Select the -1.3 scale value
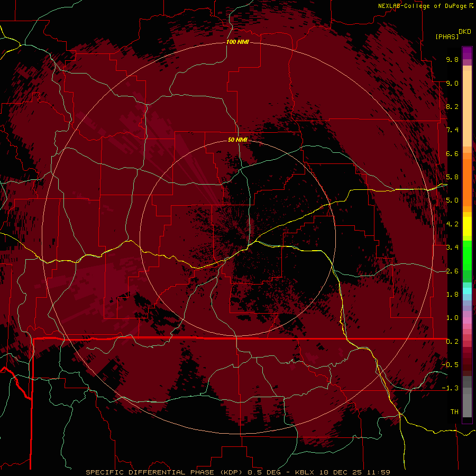The width and height of the screenshot is (476, 476). 450,388
